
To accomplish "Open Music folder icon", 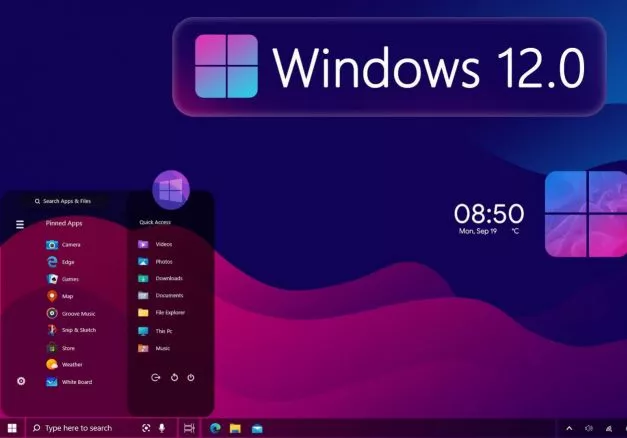I will pyautogui.click(x=143, y=348).
